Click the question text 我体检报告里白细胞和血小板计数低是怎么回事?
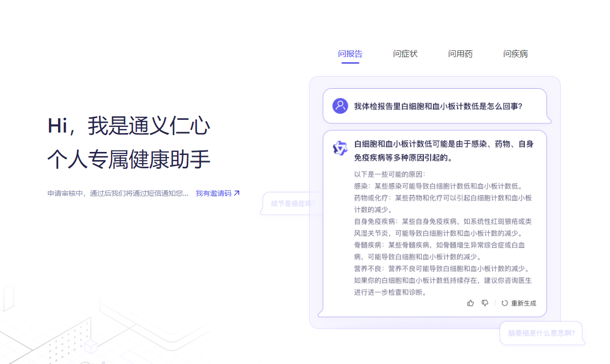Viewport: 610px width, 364px height. 439,107
